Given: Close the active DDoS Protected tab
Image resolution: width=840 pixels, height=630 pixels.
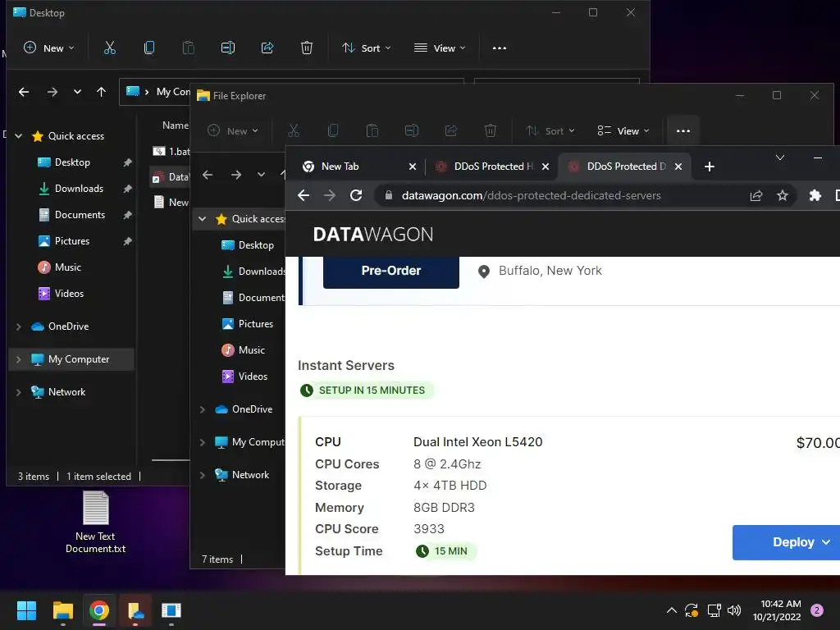Looking at the screenshot, I should coord(678,167).
